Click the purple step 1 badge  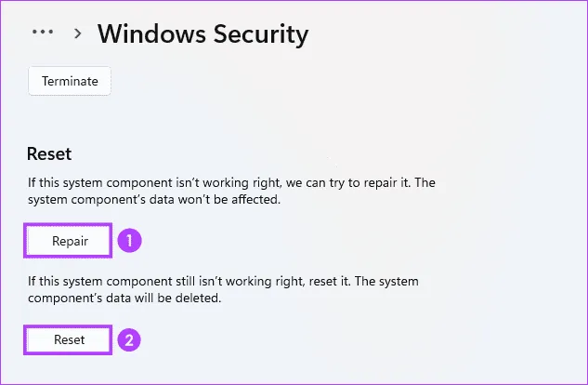tap(131, 241)
